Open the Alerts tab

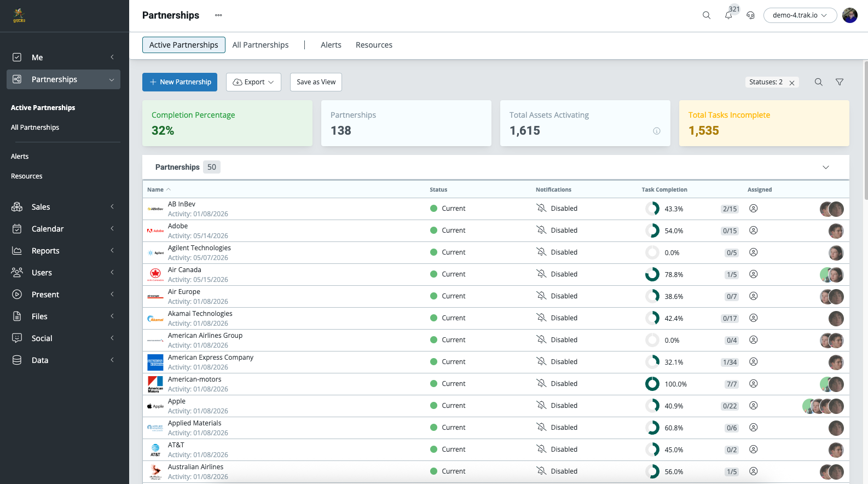[331, 45]
